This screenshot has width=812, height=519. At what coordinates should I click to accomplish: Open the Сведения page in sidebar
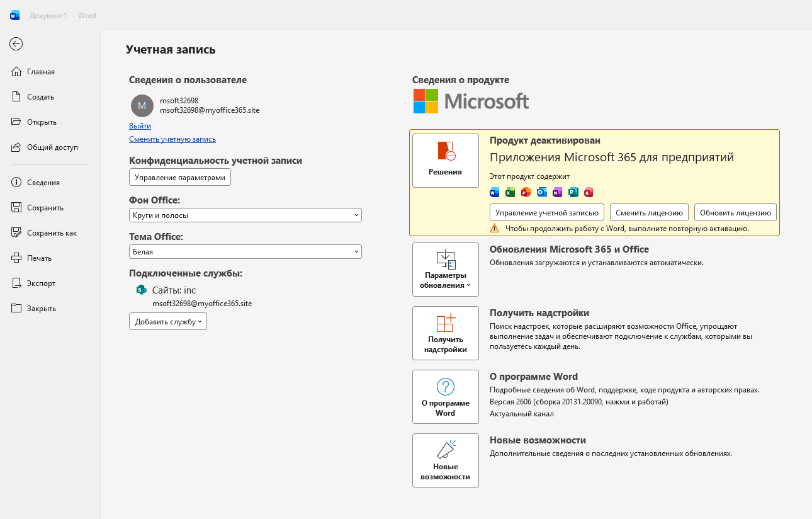43,183
